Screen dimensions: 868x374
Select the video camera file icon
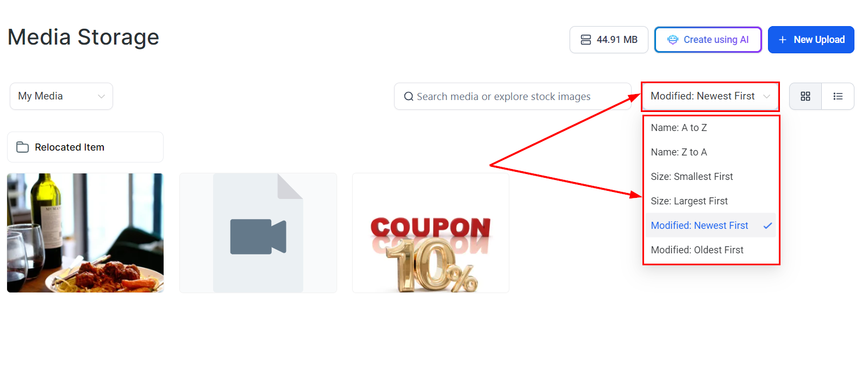pos(258,236)
